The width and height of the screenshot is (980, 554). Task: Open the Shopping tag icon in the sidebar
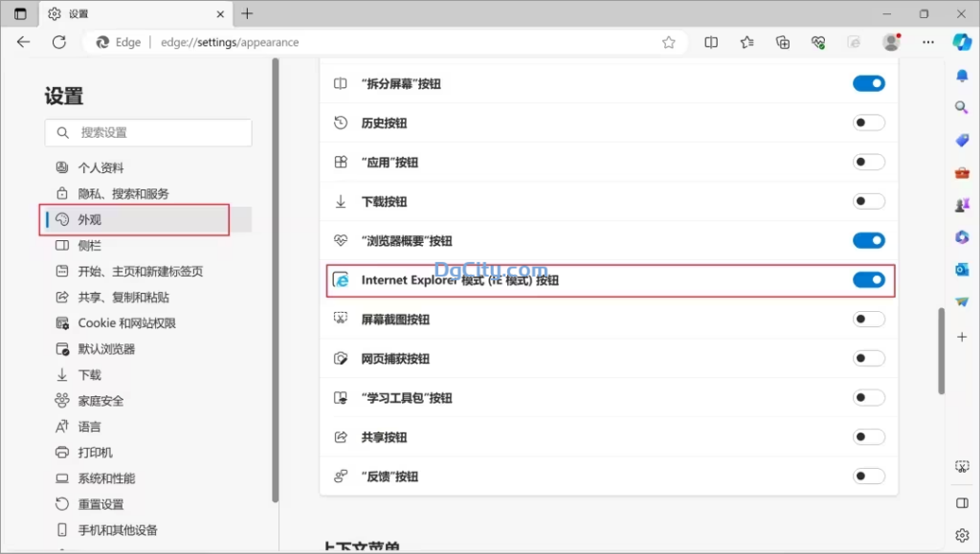pyautogui.click(x=962, y=140)
